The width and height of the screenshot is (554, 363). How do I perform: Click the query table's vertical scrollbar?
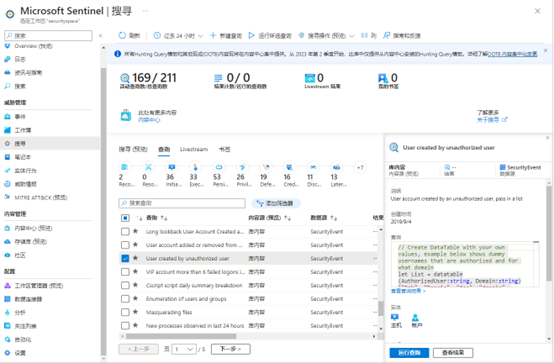[381, 308]
